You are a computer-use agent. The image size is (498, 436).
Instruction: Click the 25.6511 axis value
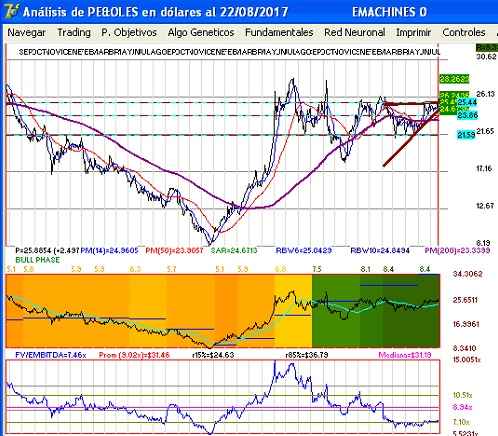tap(465, 300)
